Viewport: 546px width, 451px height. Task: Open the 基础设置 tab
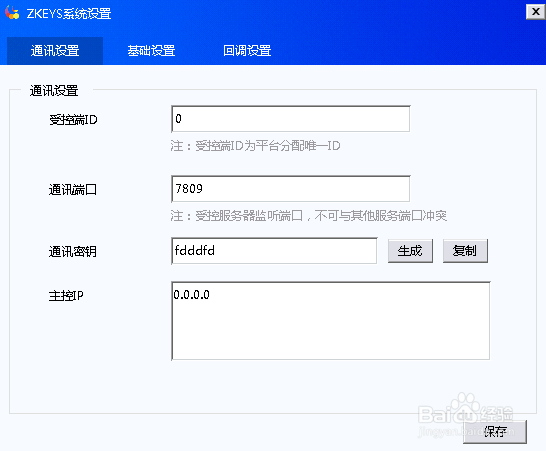[x=151, y=51]
